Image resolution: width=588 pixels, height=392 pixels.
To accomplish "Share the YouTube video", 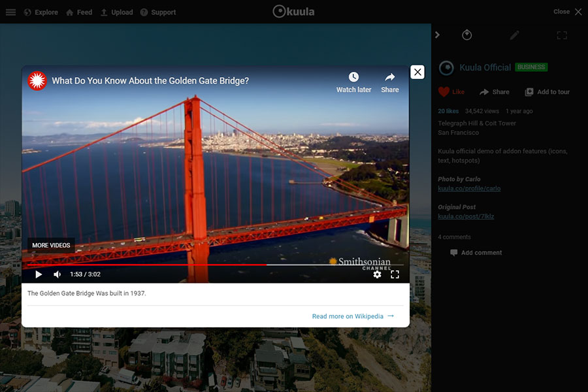I will [x=390, y=82].
